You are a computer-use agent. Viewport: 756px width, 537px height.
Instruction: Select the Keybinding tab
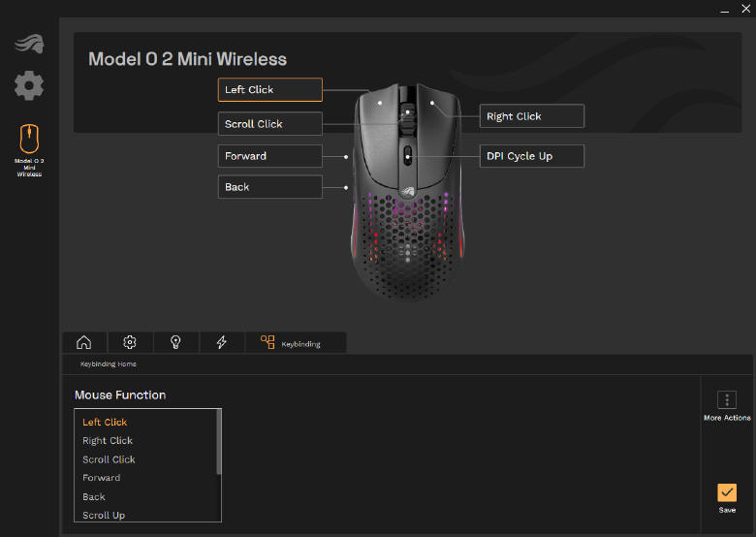click(296, 342)
